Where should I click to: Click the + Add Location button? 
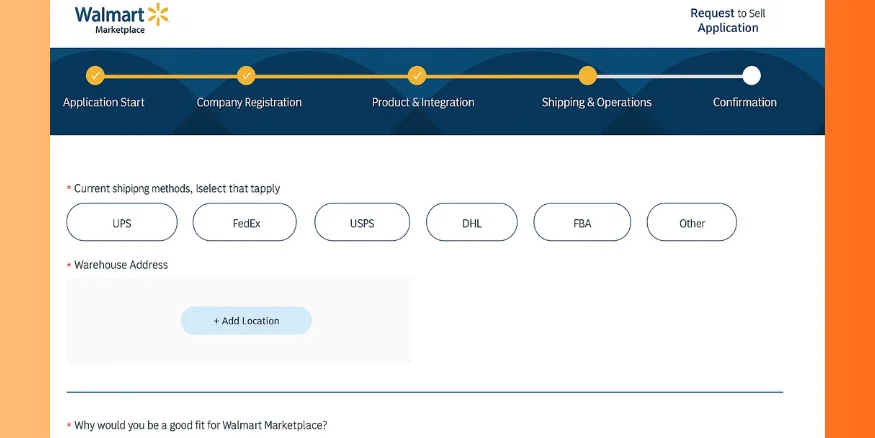pyautogui.click(x=246, y=321)
